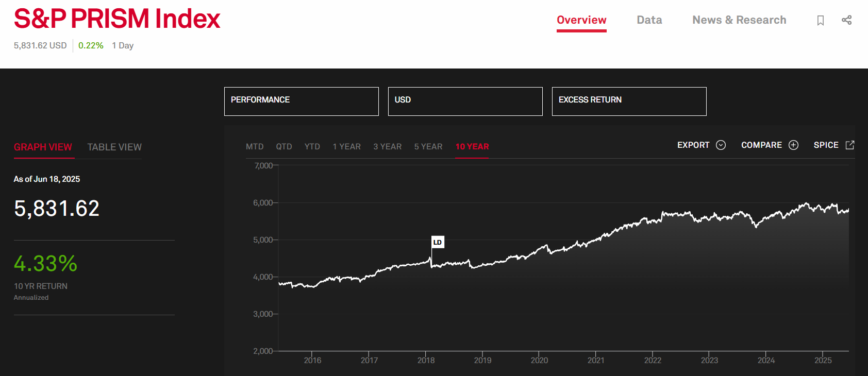868x376 pixels.
Task: Click the 6,000 y-axis label
Action: point(263,203)
